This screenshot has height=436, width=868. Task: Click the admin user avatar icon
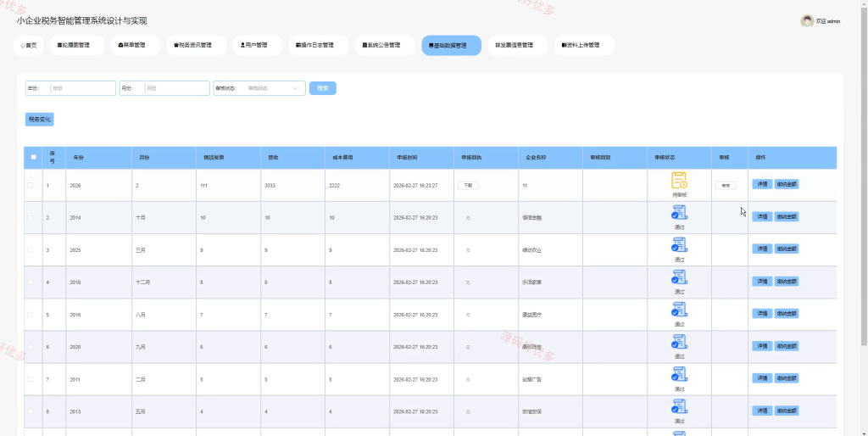[807, 21]
